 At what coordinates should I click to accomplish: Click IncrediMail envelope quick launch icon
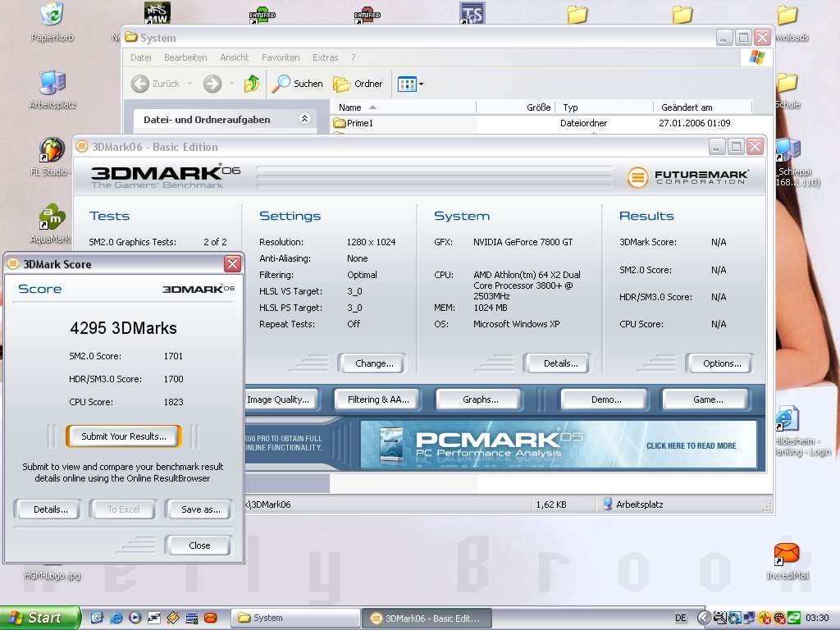click(211, 619)
